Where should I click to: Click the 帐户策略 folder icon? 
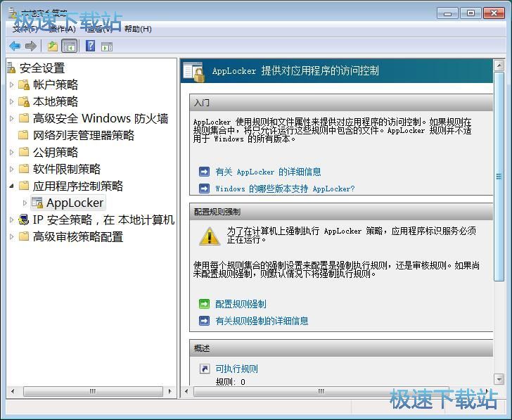23,85
